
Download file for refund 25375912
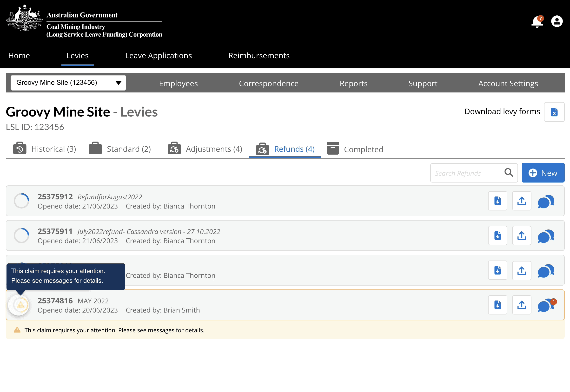[497, 201]
